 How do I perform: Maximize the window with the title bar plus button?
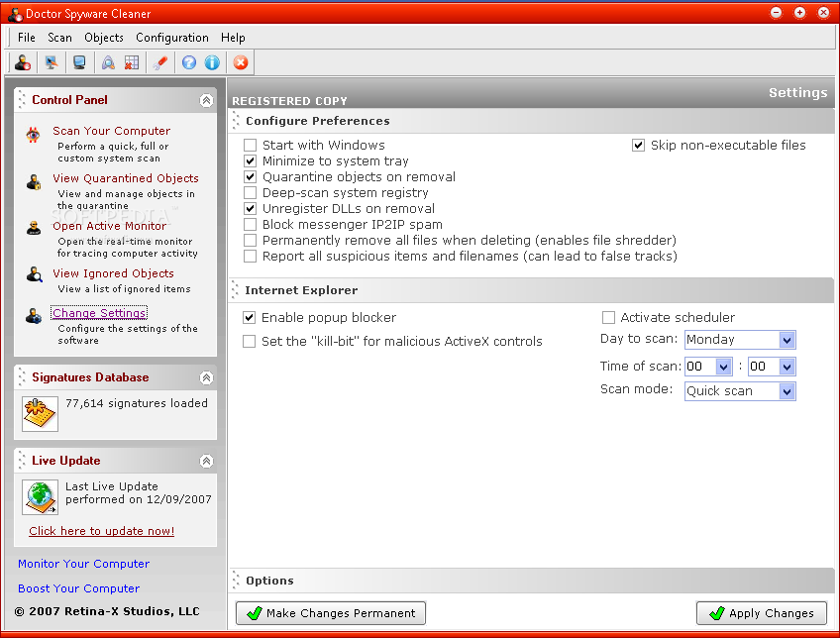(x=799, y=12)
